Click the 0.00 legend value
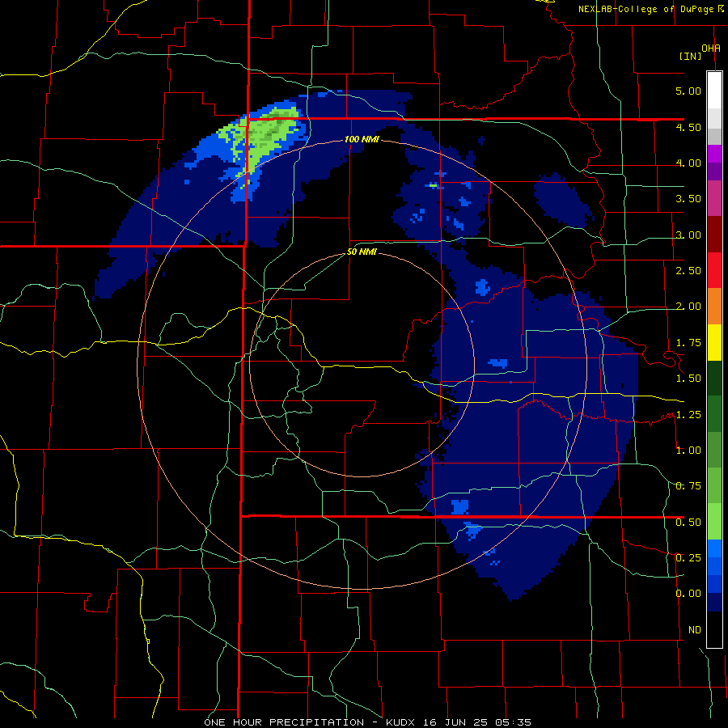The height and width of the screenshot is (728, 728). coord(688,594)
